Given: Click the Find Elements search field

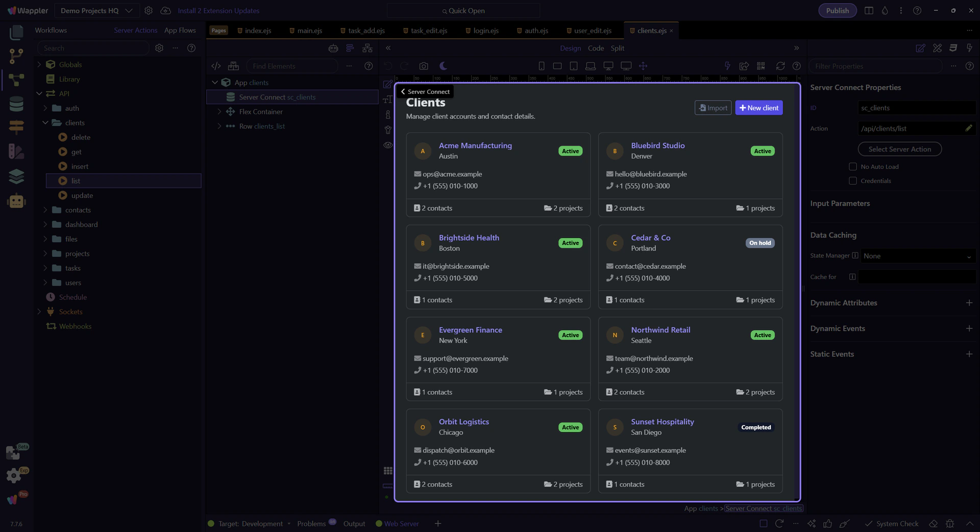Looking at the screenshot, I should [292, 66].
